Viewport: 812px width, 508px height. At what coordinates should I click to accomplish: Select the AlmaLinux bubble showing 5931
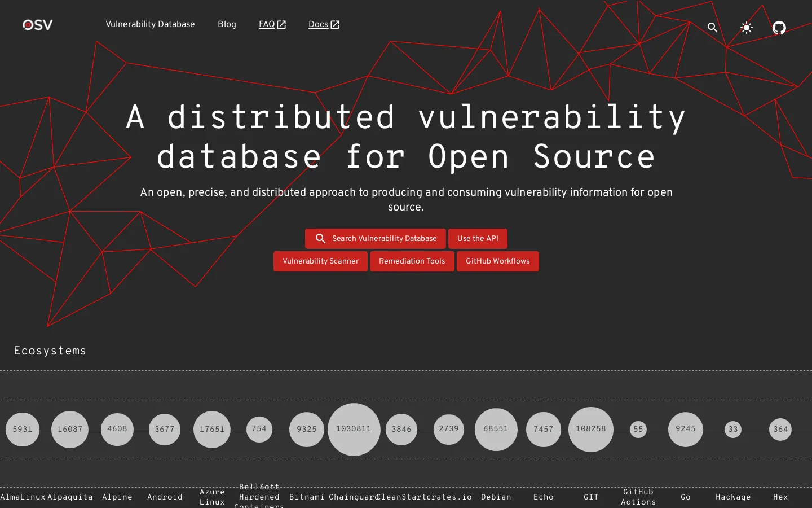(23, 430)
